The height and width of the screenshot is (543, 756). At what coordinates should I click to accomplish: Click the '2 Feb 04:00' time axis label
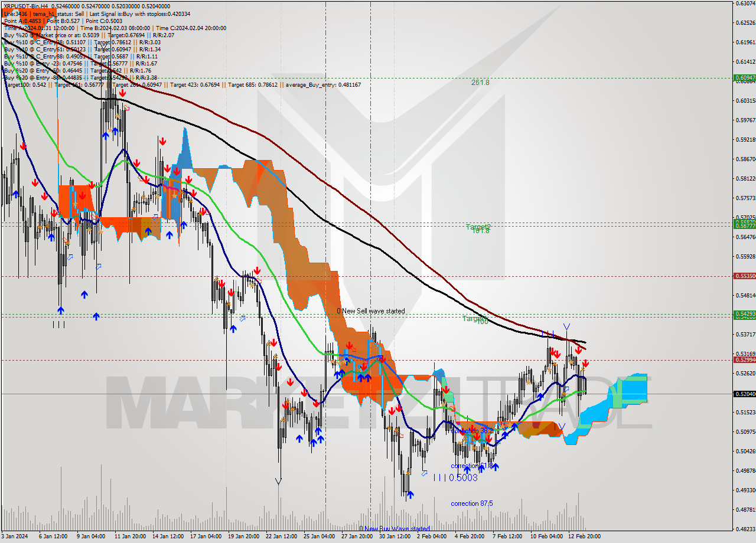(431, 537)
